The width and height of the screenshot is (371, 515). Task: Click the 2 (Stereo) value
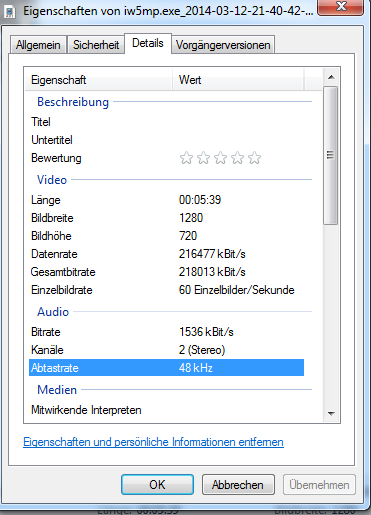[x=202, y=350]
